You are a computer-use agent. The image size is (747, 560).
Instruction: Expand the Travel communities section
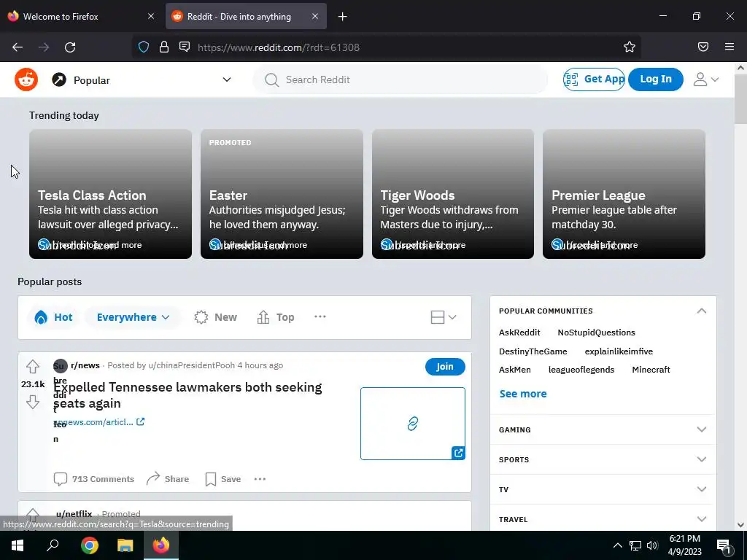click(603, 519)
